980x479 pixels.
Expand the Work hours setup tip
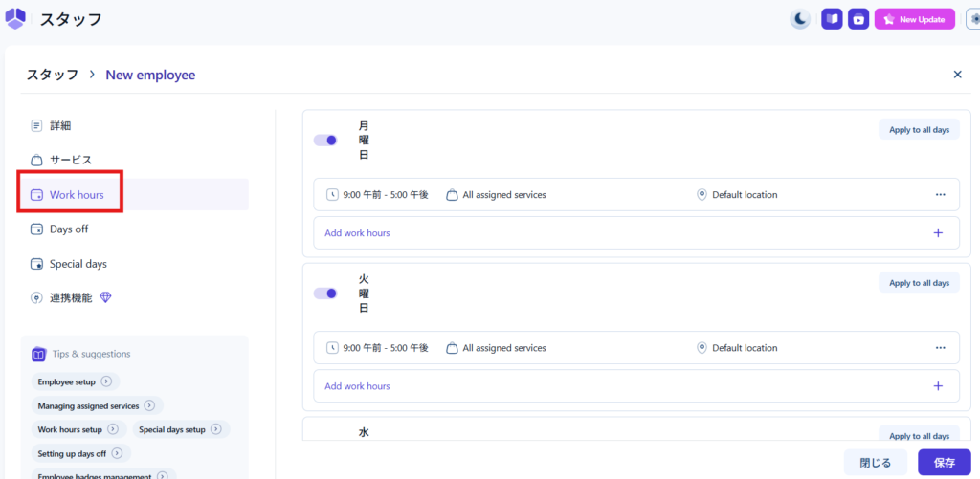point(112,429)
